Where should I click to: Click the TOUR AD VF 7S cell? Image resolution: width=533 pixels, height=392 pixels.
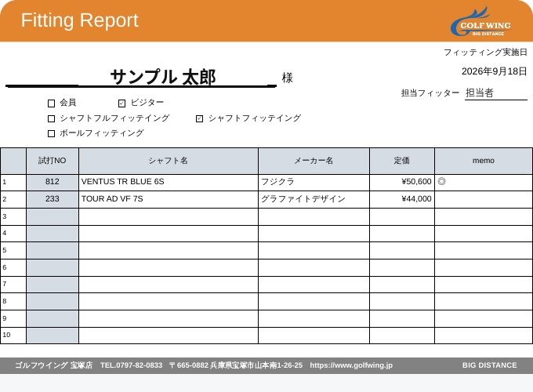[169, 199]
